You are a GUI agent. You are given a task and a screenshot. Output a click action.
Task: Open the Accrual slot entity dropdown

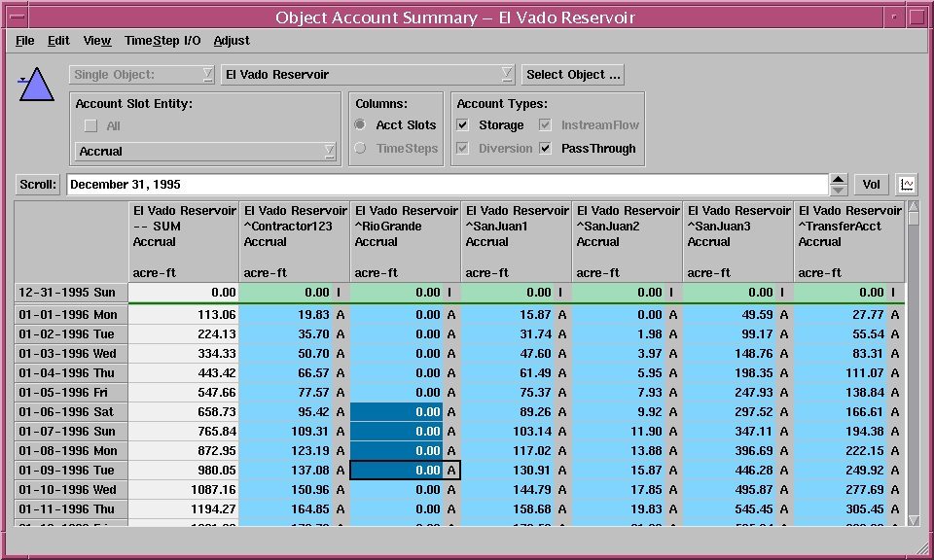click(205, 151)
